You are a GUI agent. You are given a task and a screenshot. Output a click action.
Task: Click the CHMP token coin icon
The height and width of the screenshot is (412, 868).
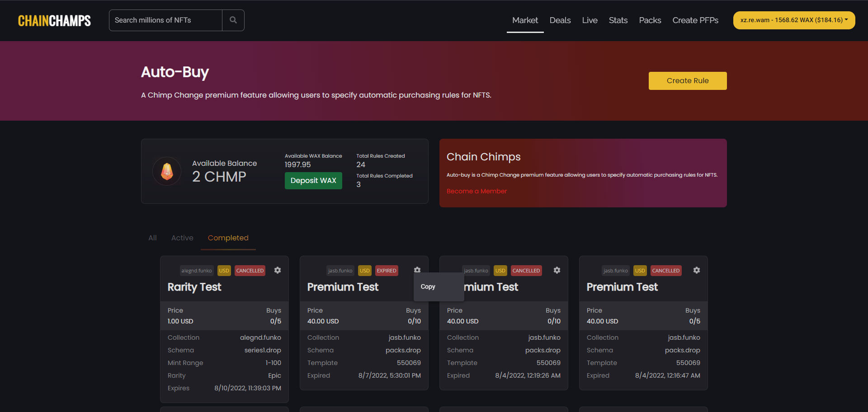[167, 171]
